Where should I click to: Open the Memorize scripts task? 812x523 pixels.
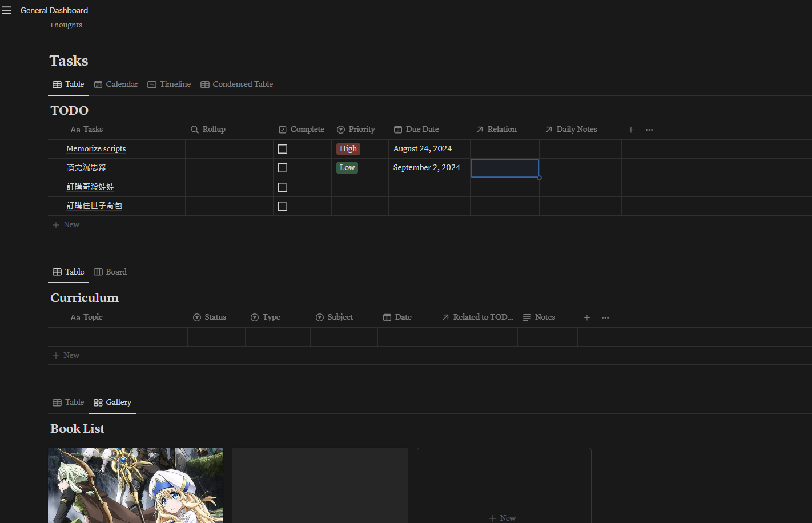click(96, 148)
